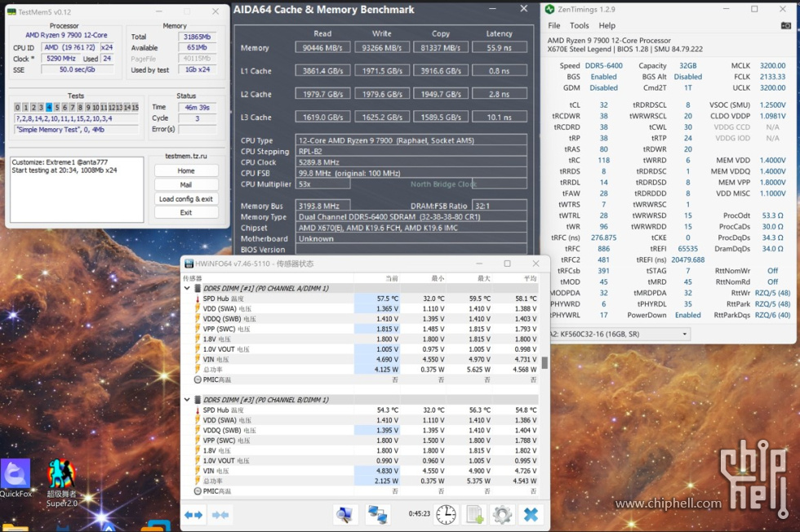The height and width of the screenshot is (532, 800).
Task: Click the 传感器 column header in HWiNFO
Action: coord(193,278)
